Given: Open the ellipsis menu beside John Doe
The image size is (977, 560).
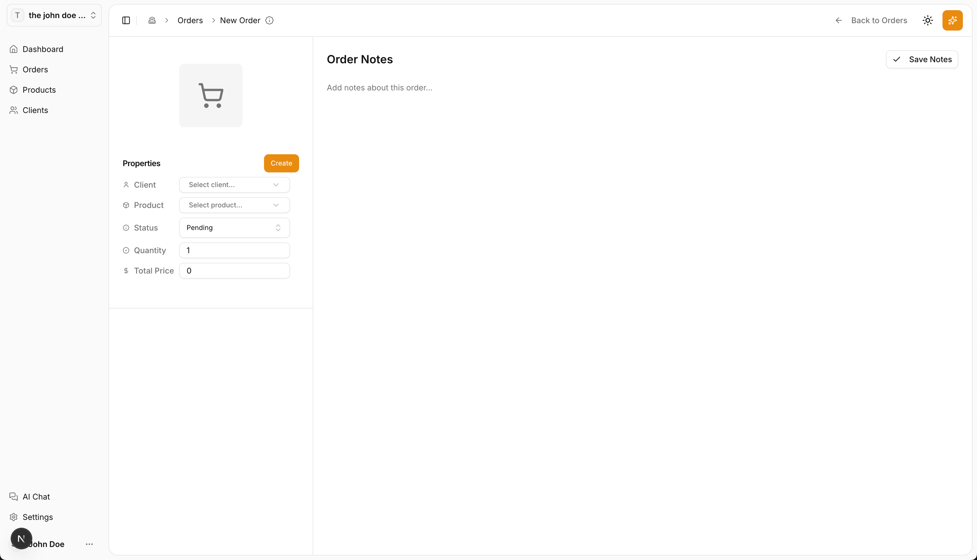Looking at the screenshot, I should click(90, 544).
